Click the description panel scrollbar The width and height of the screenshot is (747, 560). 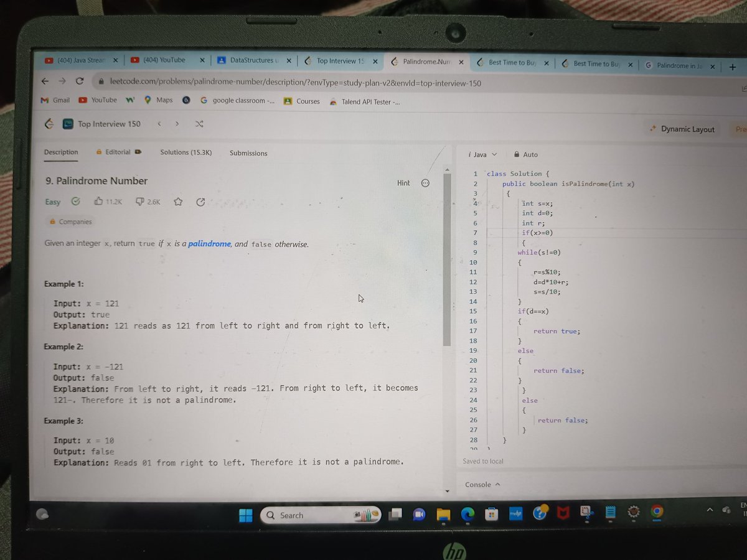[x=446, y=258]
